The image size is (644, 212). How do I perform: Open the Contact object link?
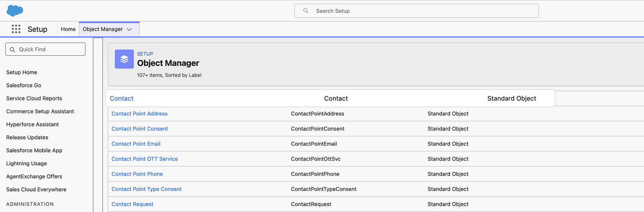coord(122,98)
